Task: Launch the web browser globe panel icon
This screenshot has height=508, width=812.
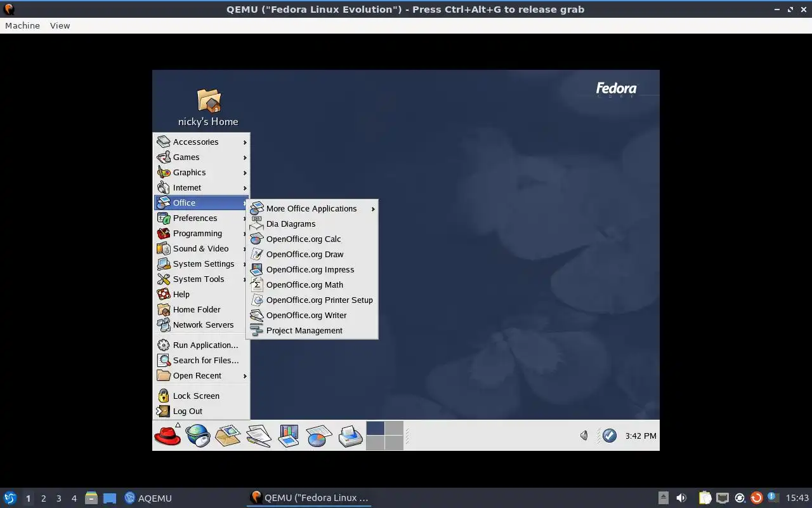Action: pyautogui.click(x=198, y=436)
